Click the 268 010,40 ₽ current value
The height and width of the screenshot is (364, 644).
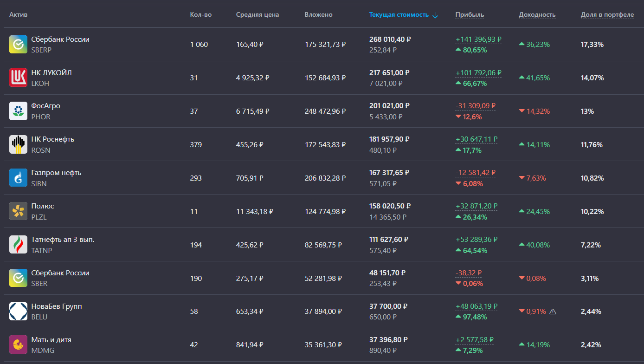point(390,39)
